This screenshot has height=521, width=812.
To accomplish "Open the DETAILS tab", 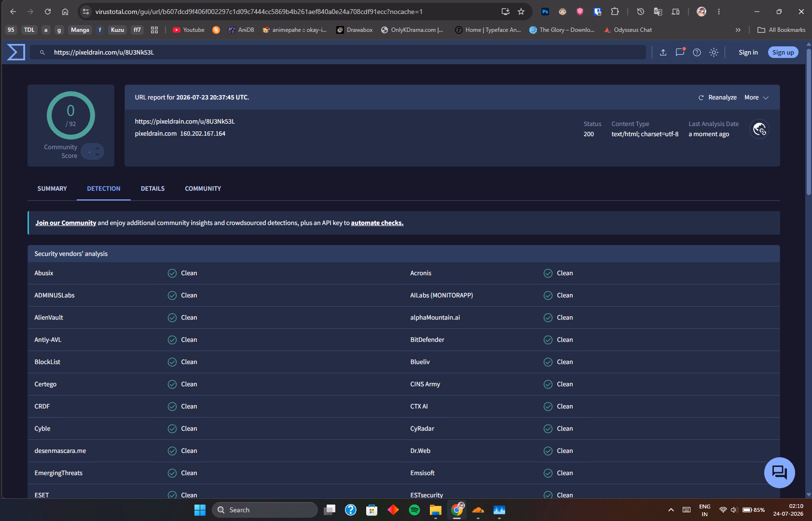I will pyautogui.click(x=152, y=189).
